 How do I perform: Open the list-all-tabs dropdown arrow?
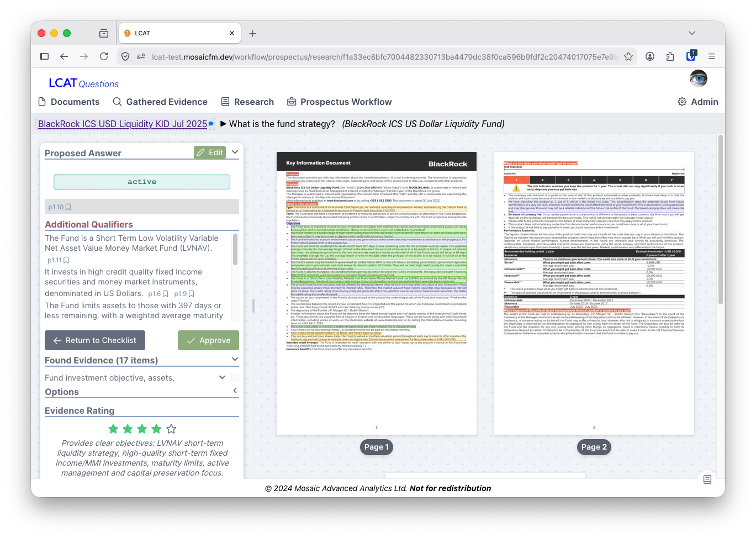[692, 33]
